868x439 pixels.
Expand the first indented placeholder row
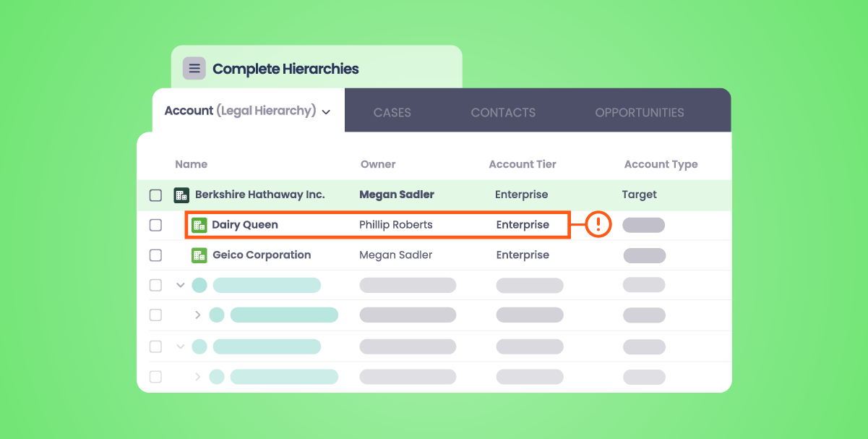pyautogui.click(x=198, y=315)
